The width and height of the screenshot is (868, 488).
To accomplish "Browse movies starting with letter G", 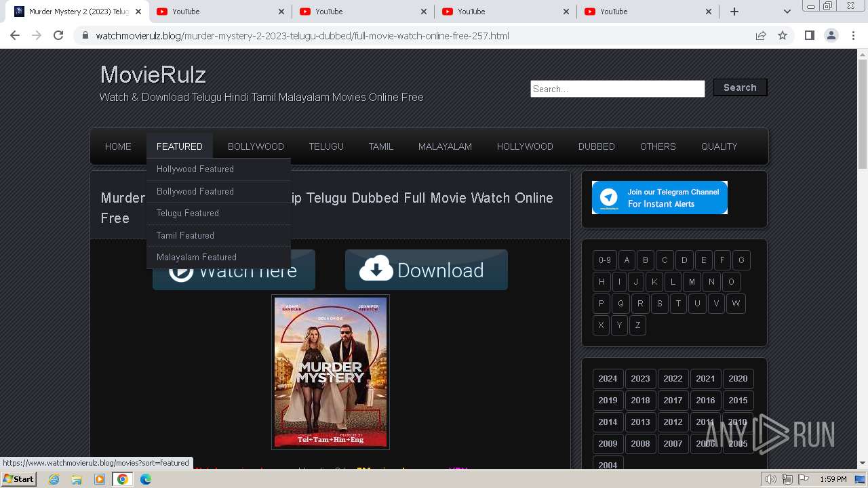I will pyautogui.click(x=741, y=260).
